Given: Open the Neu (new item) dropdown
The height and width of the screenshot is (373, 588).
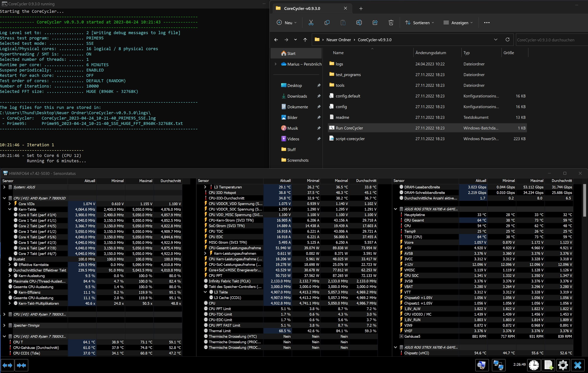Looking at the screenshot, I should click(286, 23).
